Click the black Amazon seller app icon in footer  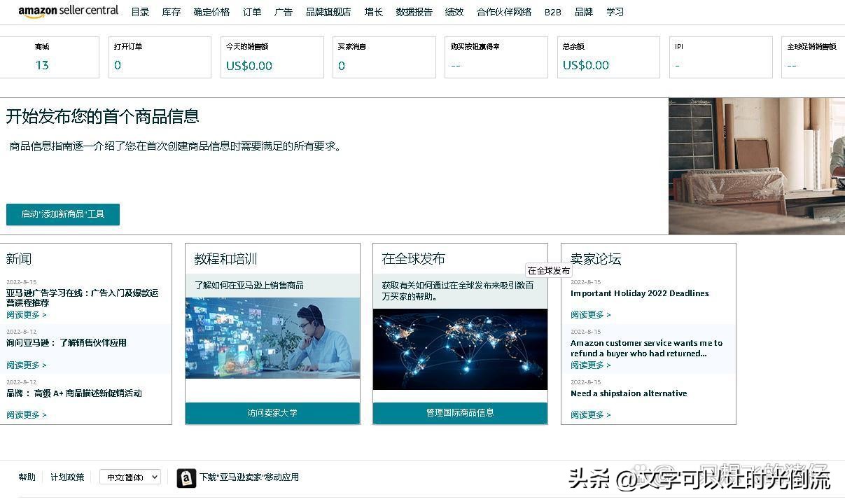coord(186,477)
